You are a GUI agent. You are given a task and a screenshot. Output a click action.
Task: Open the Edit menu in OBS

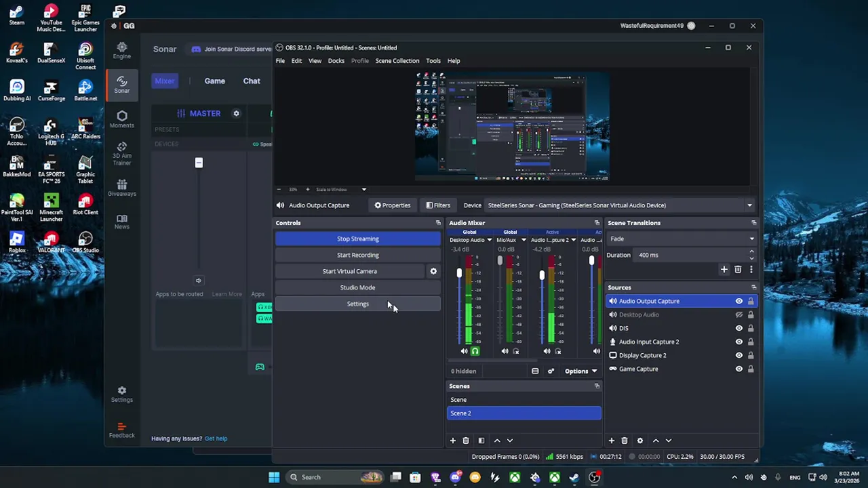click(x=296, y=61)
